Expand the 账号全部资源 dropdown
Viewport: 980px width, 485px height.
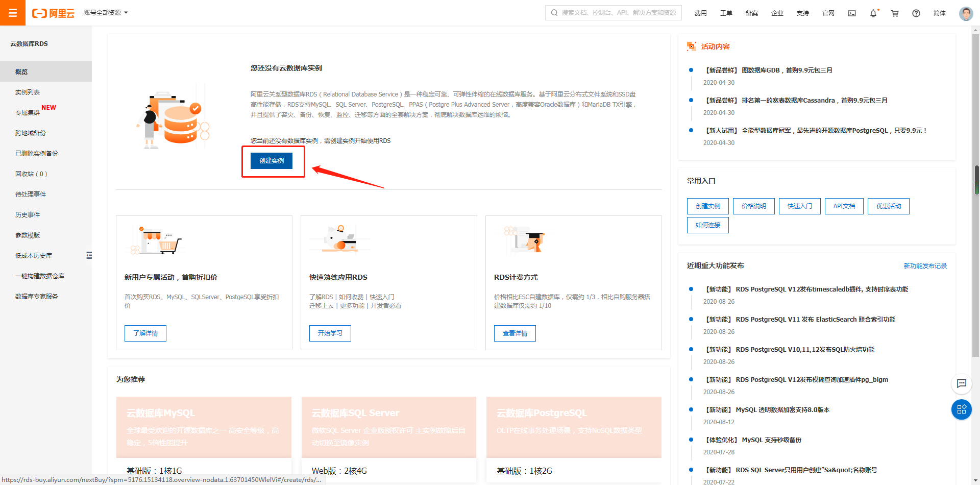tap(106, 13)
